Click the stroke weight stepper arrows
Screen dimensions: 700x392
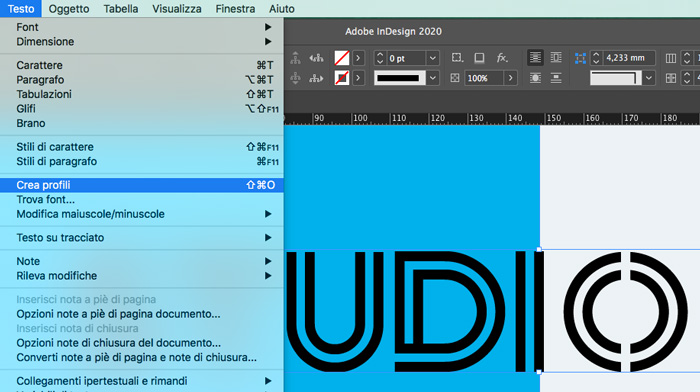tap(380, 58)
